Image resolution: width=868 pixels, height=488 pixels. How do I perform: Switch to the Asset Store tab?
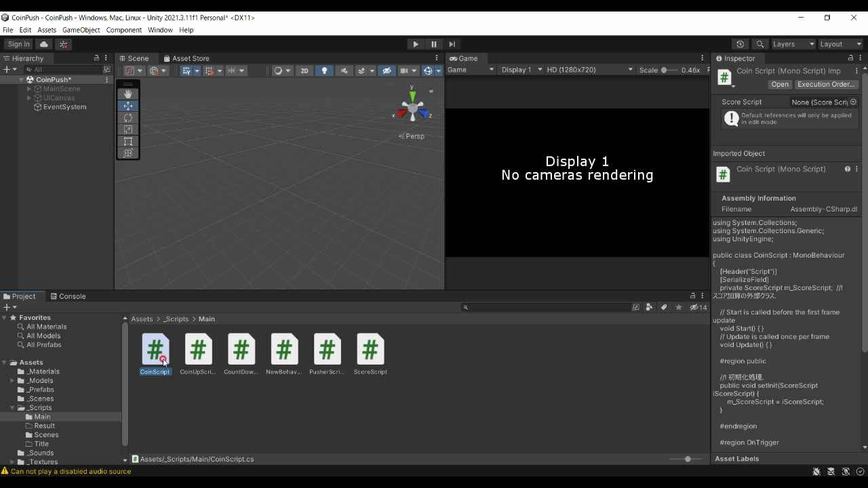click(x=186, y=58)
